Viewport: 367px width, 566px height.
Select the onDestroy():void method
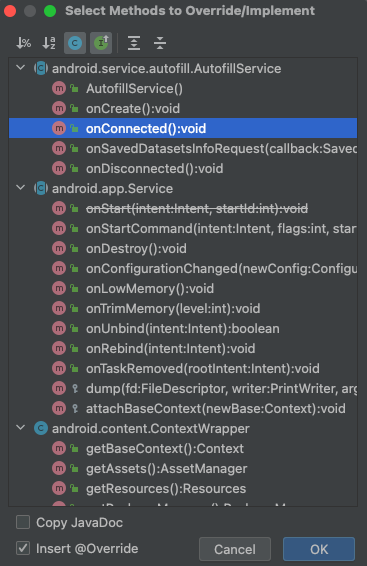[x=183, y=248]
